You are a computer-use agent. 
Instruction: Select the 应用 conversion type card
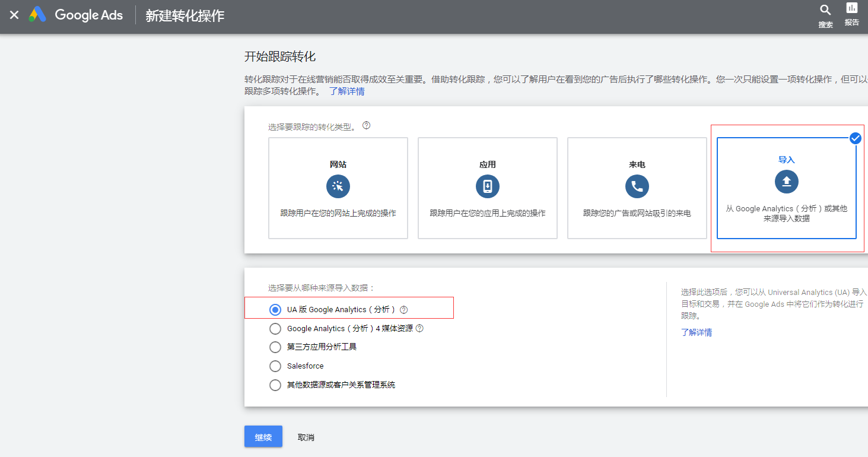point(488,188)
